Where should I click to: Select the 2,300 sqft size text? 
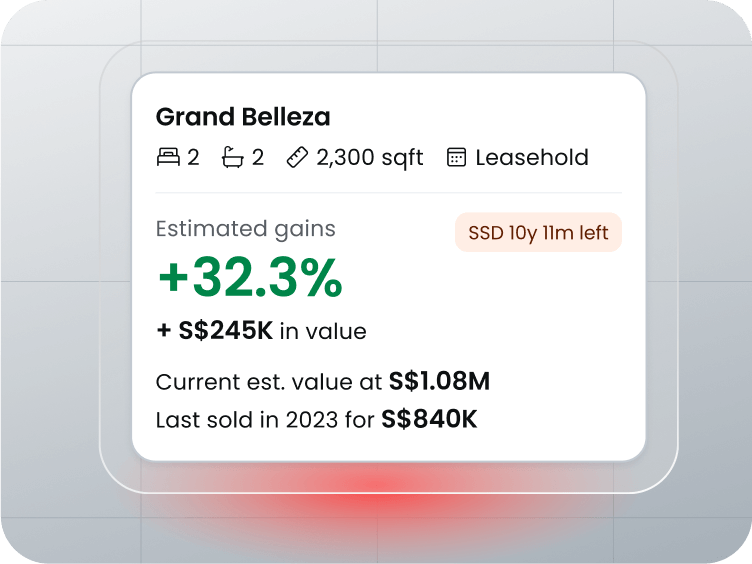pyautogui.click(x=370, y=157)
